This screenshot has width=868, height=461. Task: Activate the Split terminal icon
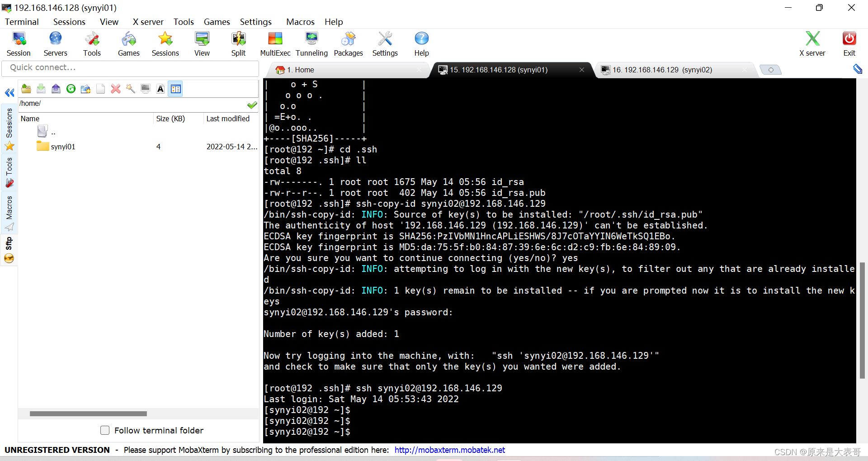click(x=238, y=44)
